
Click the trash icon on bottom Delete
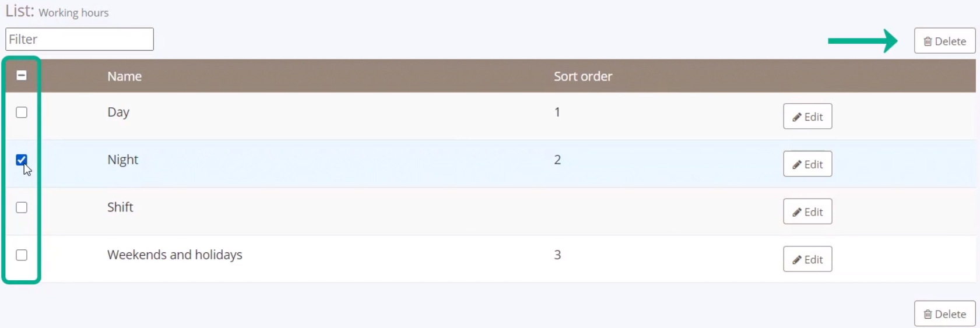pos(928,314)
